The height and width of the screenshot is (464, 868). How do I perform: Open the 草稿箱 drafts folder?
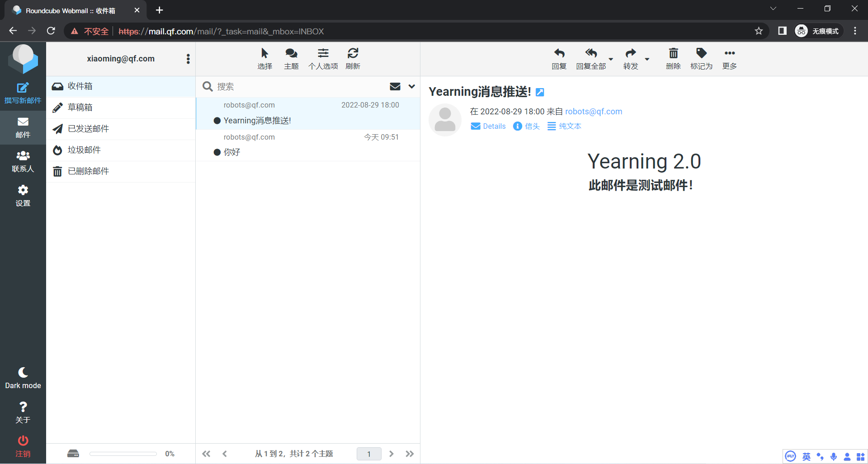pyautogui.click(x=121, y=108)
